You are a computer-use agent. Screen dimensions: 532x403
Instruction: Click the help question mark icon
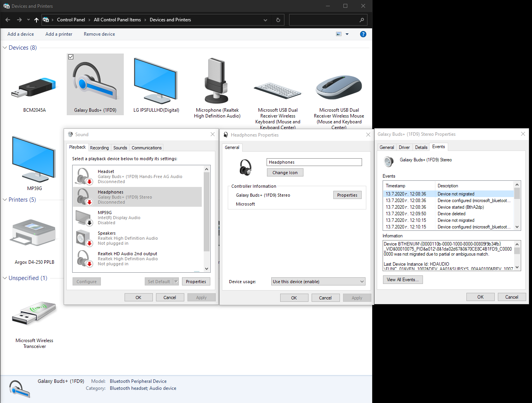(363, 34)
